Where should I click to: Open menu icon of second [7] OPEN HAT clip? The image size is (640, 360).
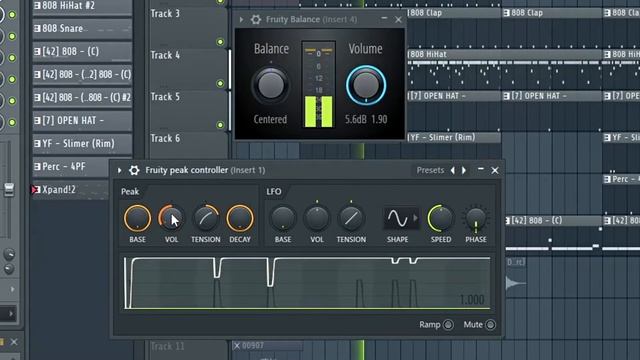point(507,96)
